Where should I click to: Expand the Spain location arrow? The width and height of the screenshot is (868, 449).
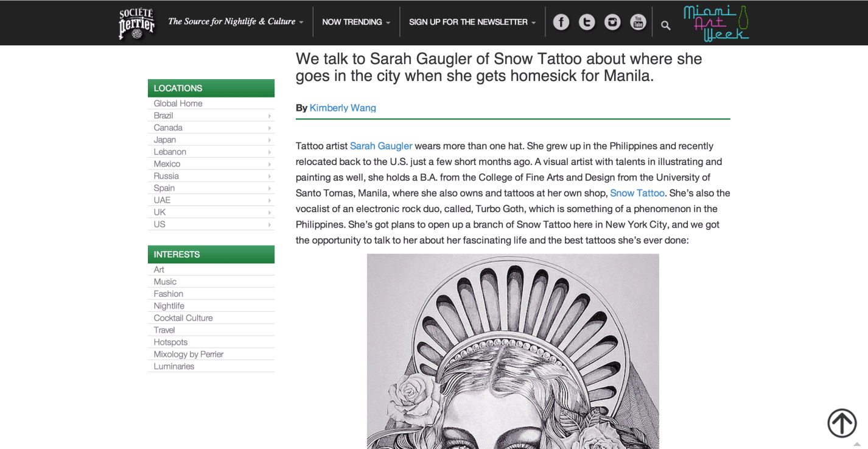pos(269,188)
